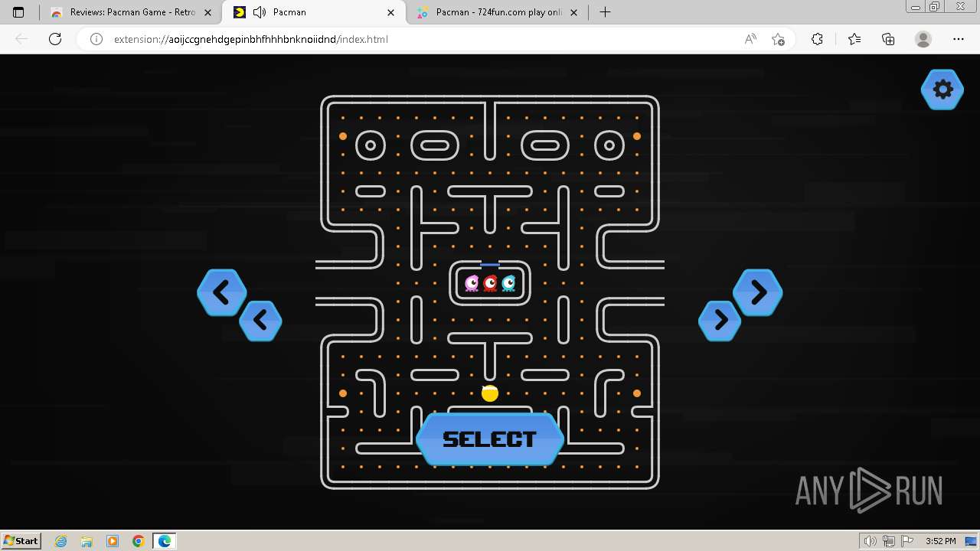Click the cyan ghost in the cage
This screenshot has height=551, width=980.
pyautogui.click(x=508, y=283)
